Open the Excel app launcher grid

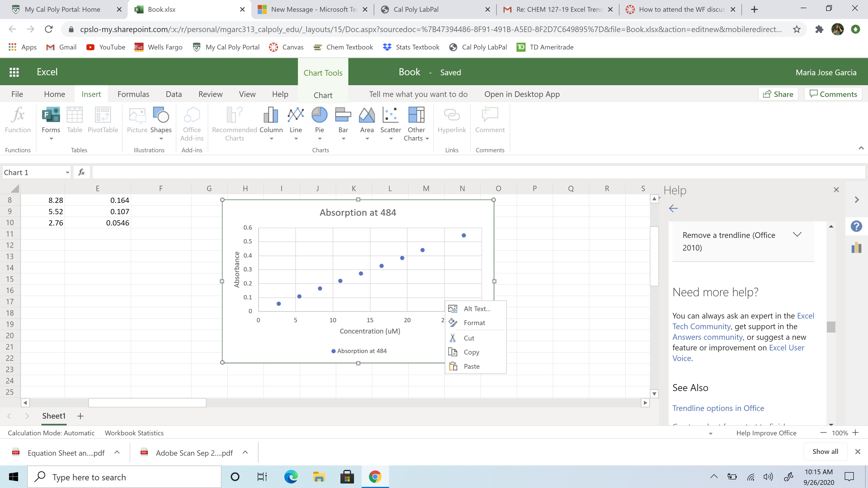14,72
